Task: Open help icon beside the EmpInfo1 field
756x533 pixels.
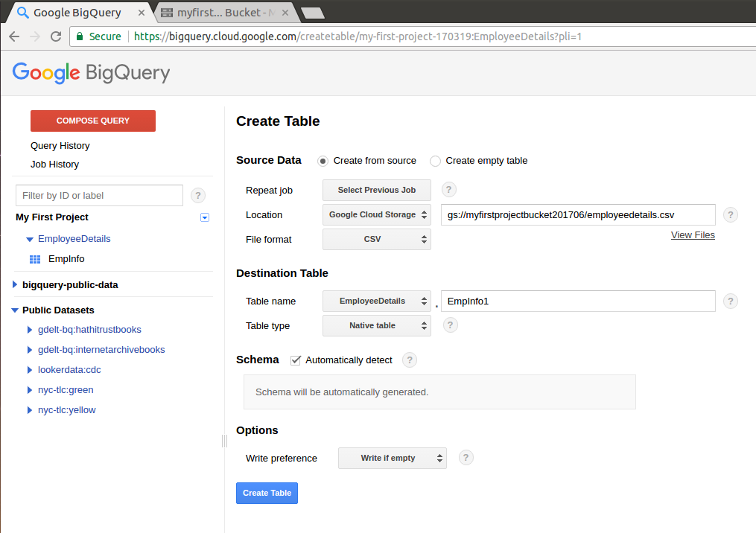Action: click(731, 301)
